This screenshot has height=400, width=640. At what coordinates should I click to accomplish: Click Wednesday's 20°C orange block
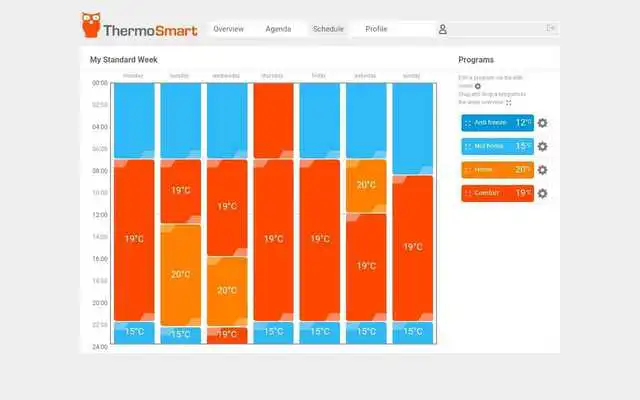point(227,291)
